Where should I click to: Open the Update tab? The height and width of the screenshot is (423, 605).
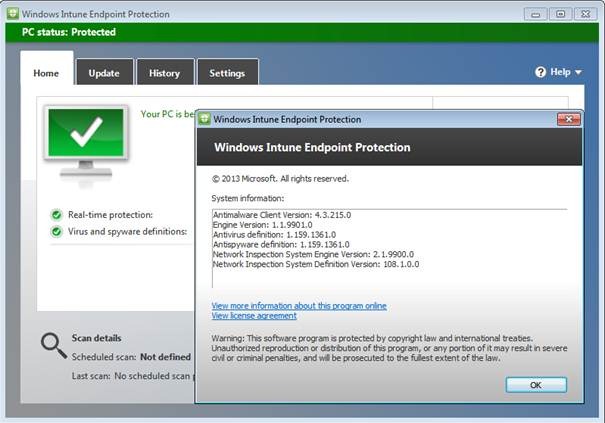pos(104,73)
